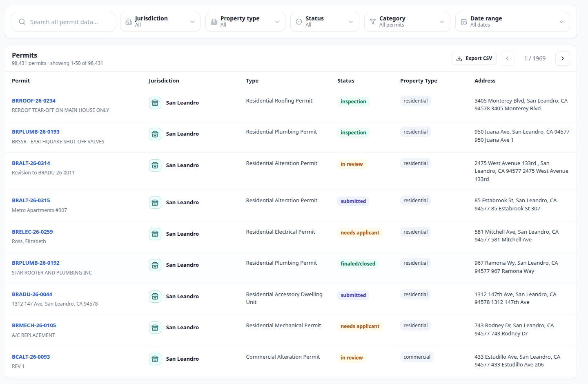The height and width of the screenshot is (384, 588).
Task: Open the BRADU-26-0044 permit link
Action: [32, 295]
